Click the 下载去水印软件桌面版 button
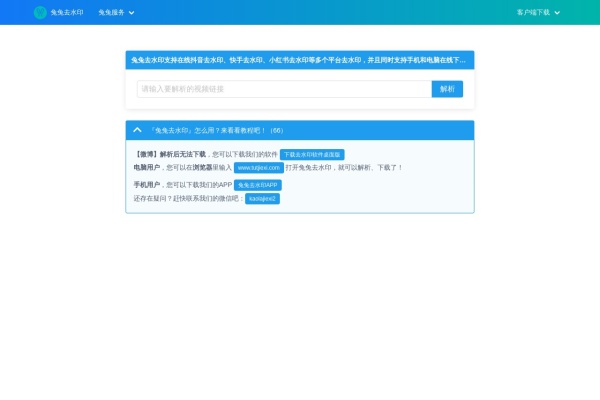This screenshot has height=400, width=600. [312, 155]
